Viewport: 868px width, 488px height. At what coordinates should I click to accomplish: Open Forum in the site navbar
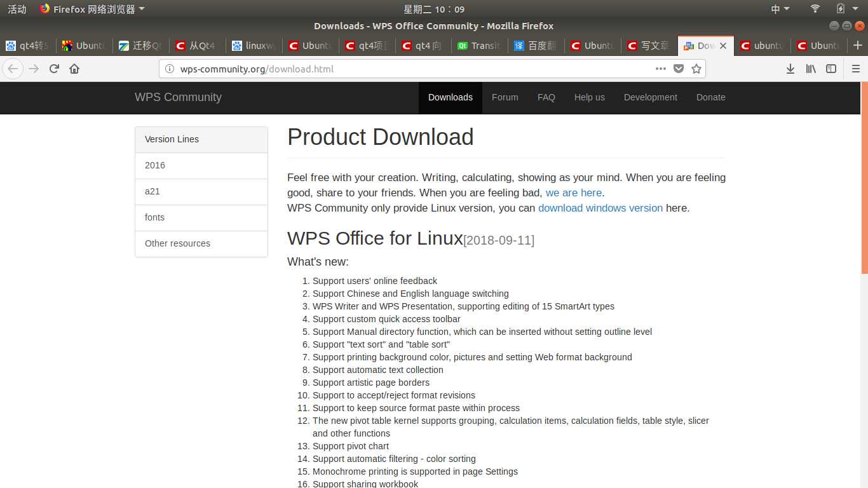[x=505, y=97]
